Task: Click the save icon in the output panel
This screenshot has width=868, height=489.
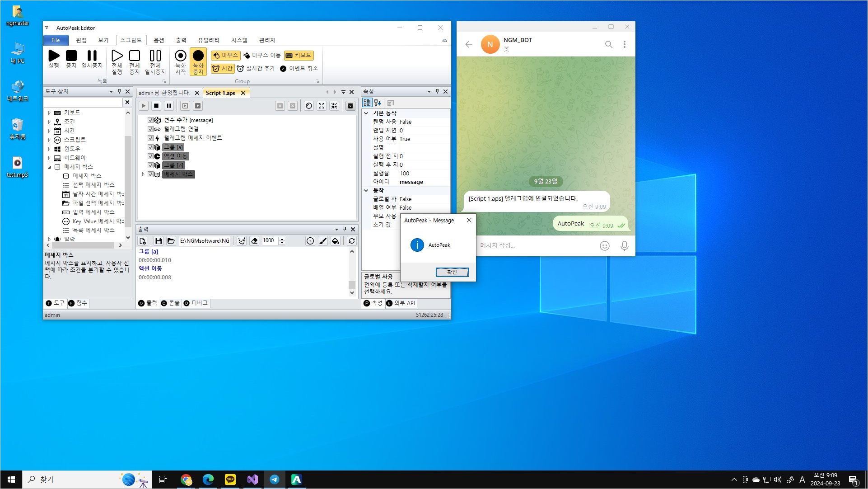Action: [x=158, y=241]
